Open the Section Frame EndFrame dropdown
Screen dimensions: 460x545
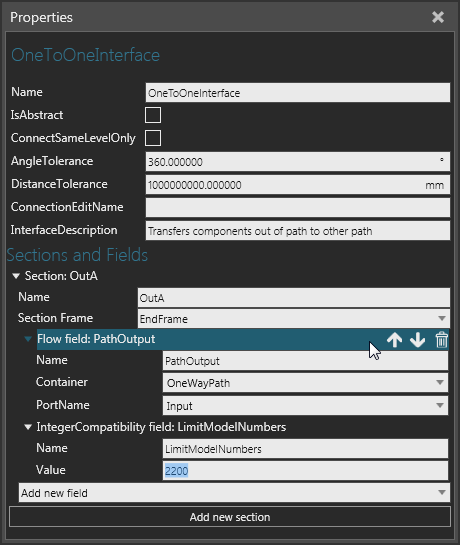(x=294, y=318)
